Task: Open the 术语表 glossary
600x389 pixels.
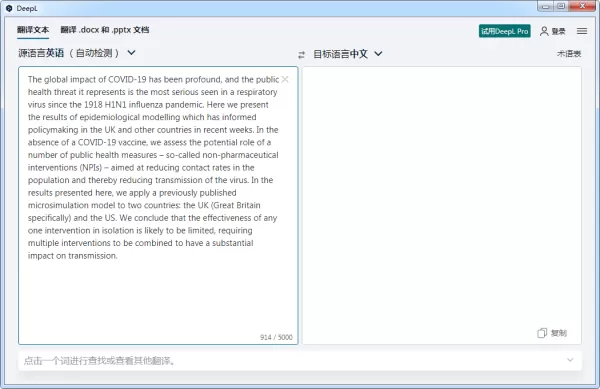Action: 569,54
